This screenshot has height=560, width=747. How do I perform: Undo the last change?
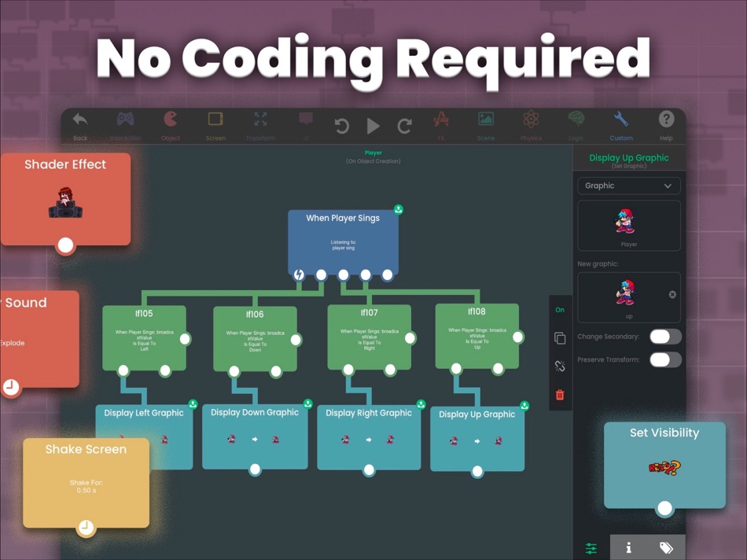(x=341, y=127)
